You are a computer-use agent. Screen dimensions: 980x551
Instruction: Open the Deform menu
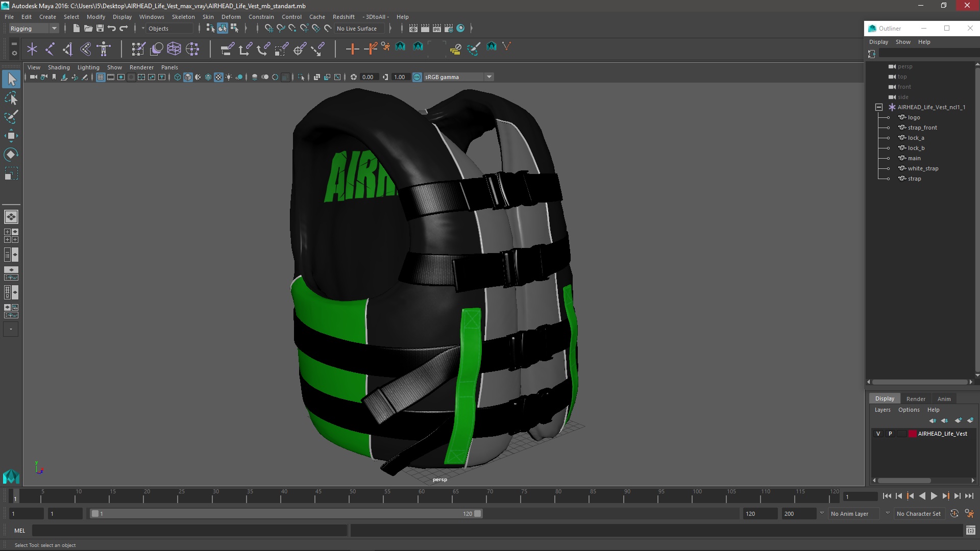(231, 17)
